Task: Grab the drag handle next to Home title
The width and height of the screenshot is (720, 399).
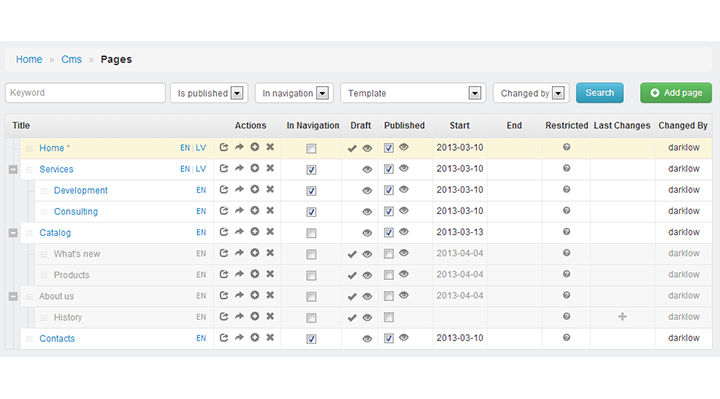Action: pyautogui.click(x=29, y=148)
